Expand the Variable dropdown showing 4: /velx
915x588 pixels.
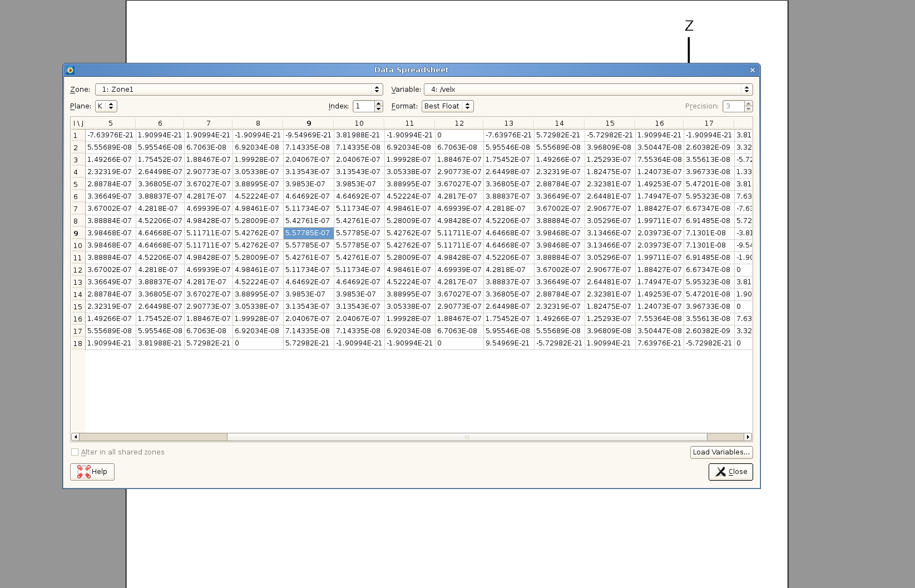coord(588,90)
